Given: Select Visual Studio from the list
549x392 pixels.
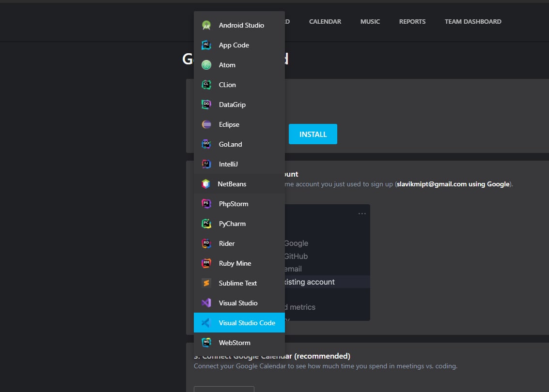Looking at the screenshot, I should (239, 303).
